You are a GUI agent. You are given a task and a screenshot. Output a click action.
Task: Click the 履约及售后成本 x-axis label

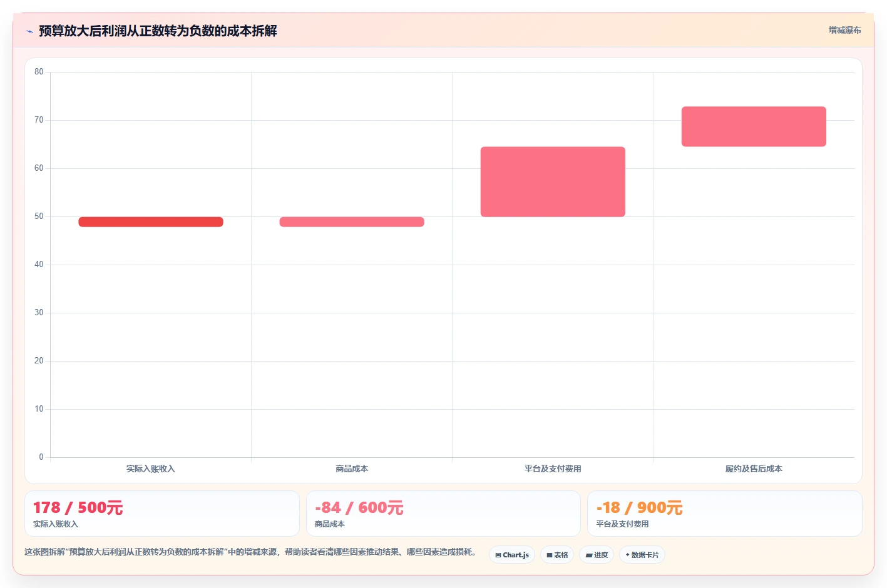[x=754, y=469]
